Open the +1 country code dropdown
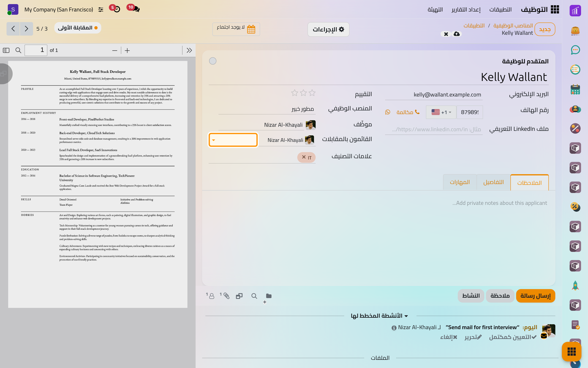Viewport: 588px width, 368px height. click(x=441, y=112)
